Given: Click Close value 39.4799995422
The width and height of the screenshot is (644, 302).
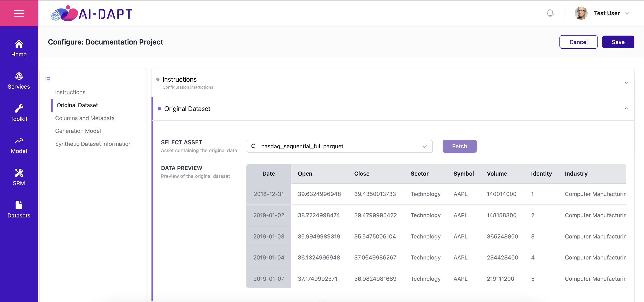Looking at the screenshot, I should (x=375, y=215).
